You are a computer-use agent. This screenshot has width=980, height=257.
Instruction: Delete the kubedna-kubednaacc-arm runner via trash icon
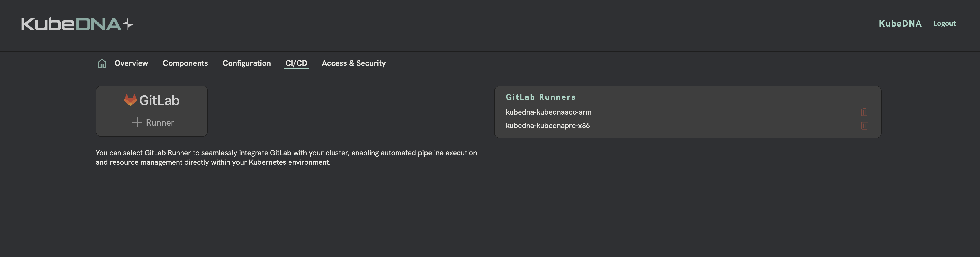[x=864, y=112]
